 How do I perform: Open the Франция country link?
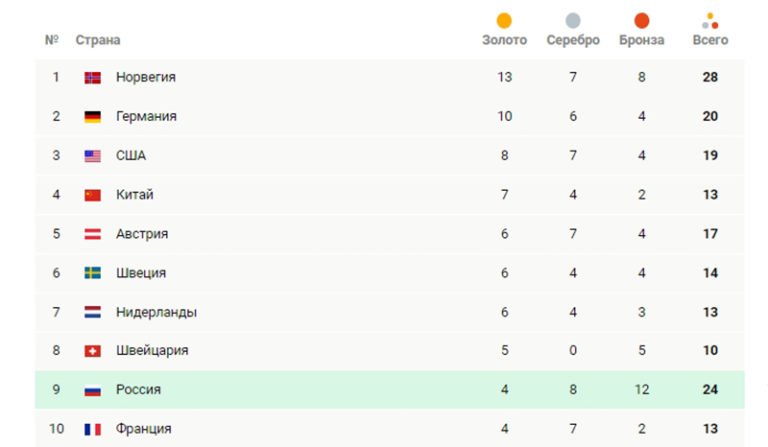click(144, 429)
